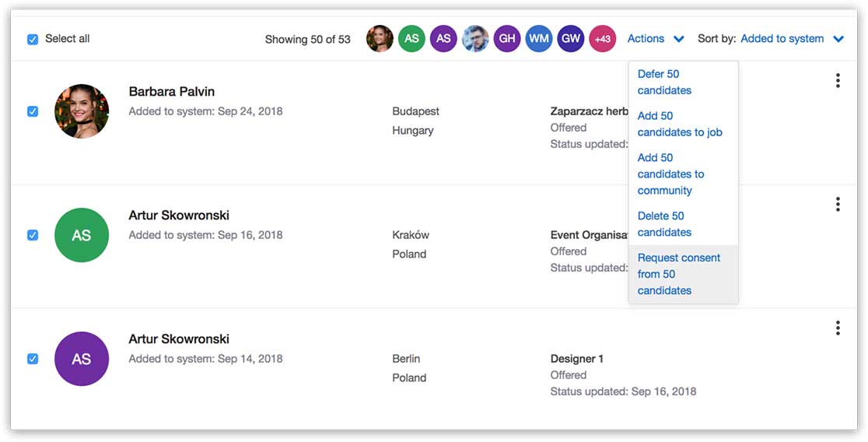Click the green AS avatar in header row

click(411, 39)
